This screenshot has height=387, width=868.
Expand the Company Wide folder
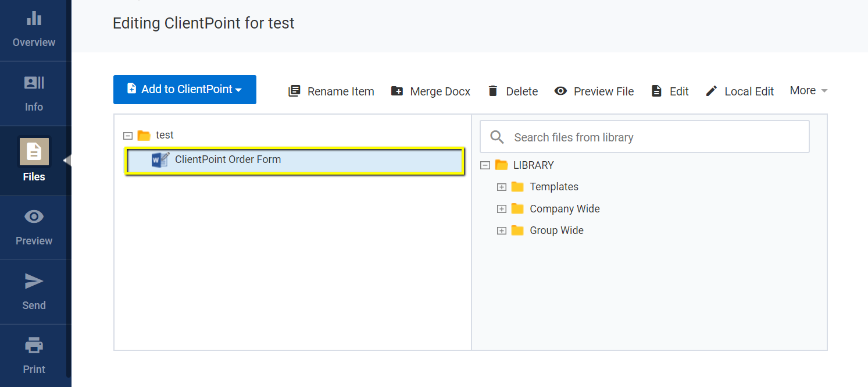tap(502, 209)
